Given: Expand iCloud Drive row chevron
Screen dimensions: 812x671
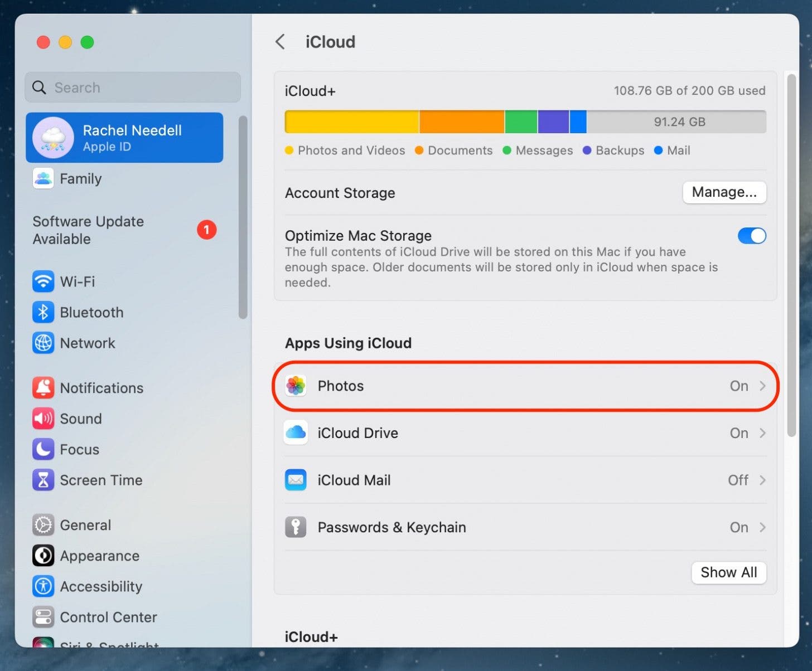Looking at the screenshot, I should tap(762, 433).
